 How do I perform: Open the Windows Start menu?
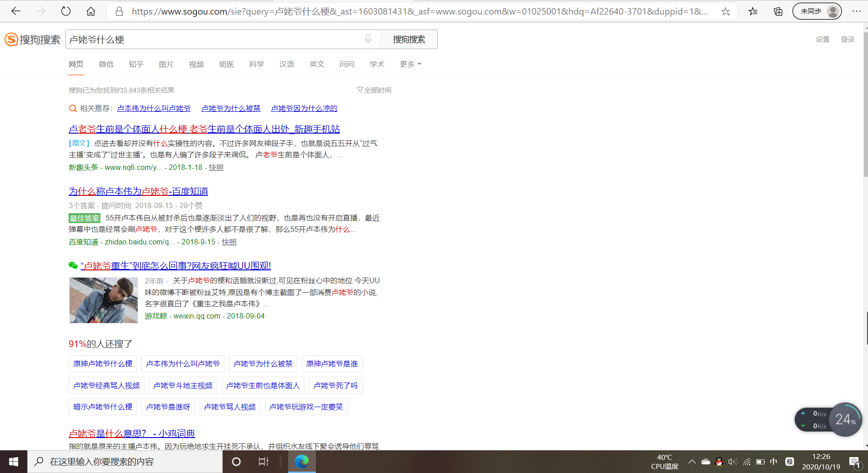[x=14, y=462]
